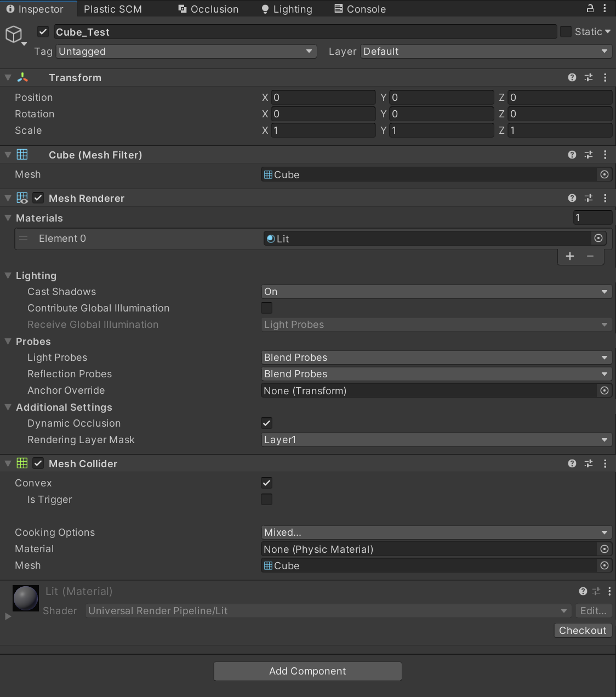Open Mesh Collider three-dot menu
Screen dimensions: 616x697
tap(605, 463)
